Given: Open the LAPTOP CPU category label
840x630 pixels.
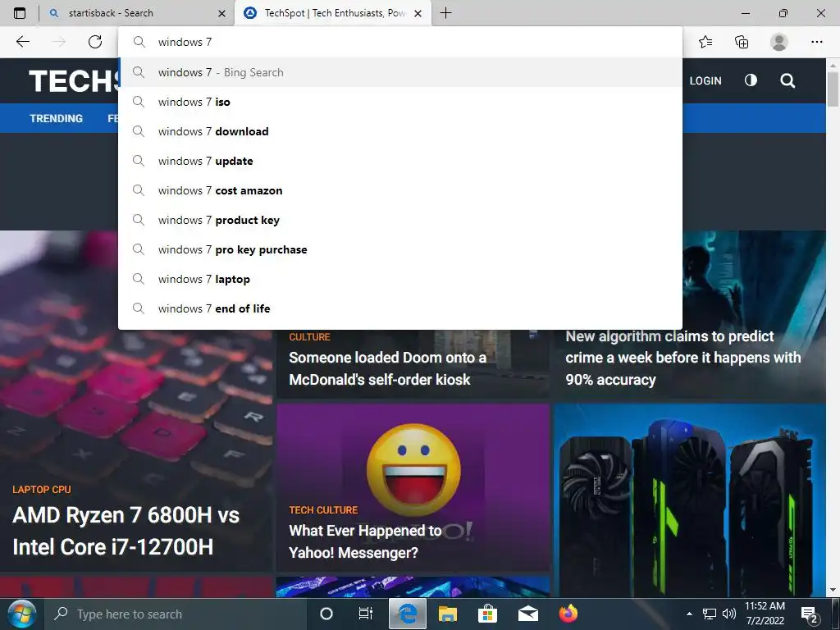Looking at the screenshot, I should (42, 490).
